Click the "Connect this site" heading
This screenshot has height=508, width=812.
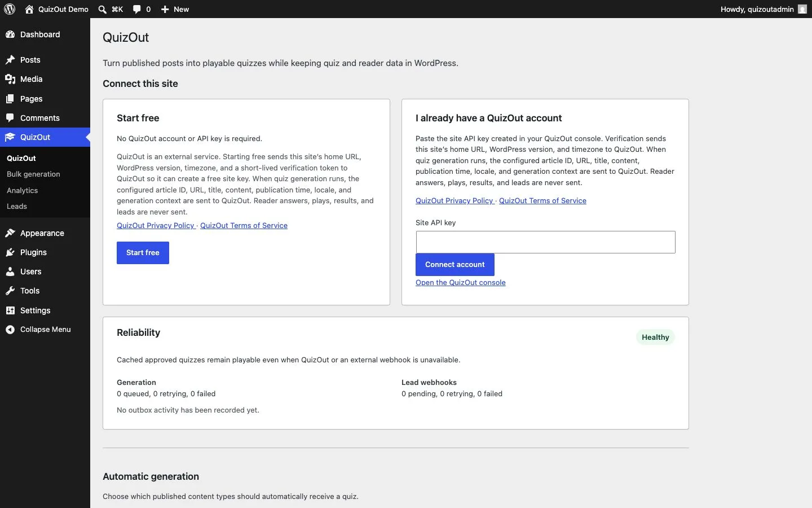[140, 84]
